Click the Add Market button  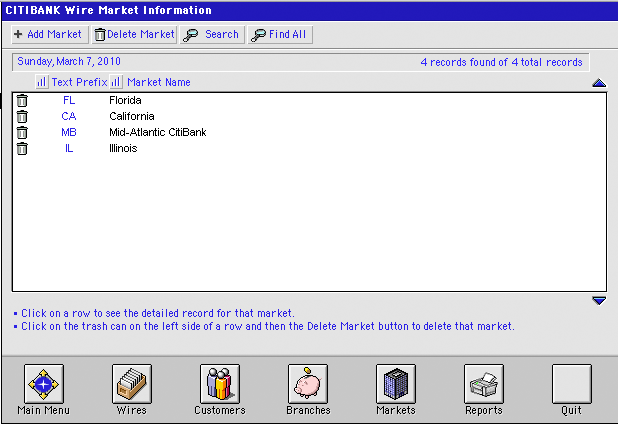coord(50,34)
